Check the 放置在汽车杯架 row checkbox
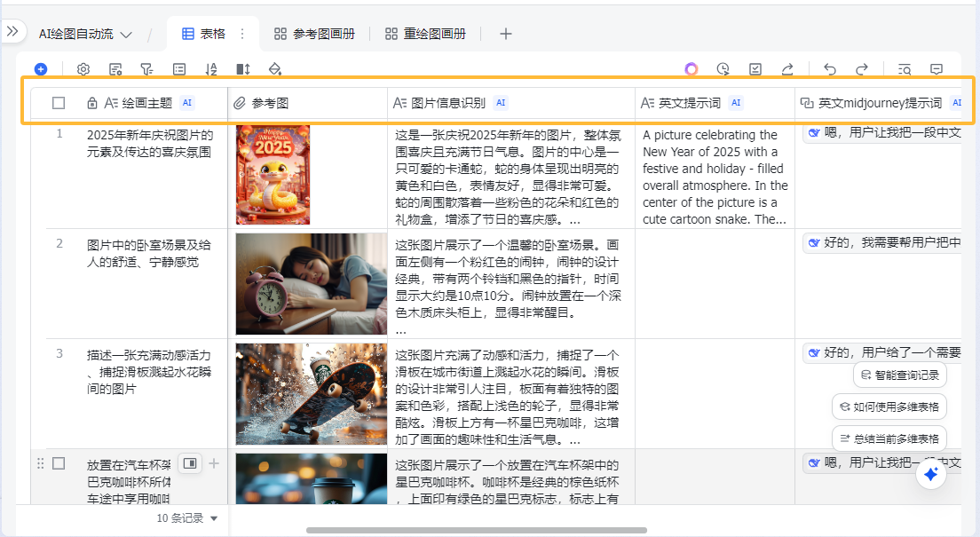 (x=59, y=463)
